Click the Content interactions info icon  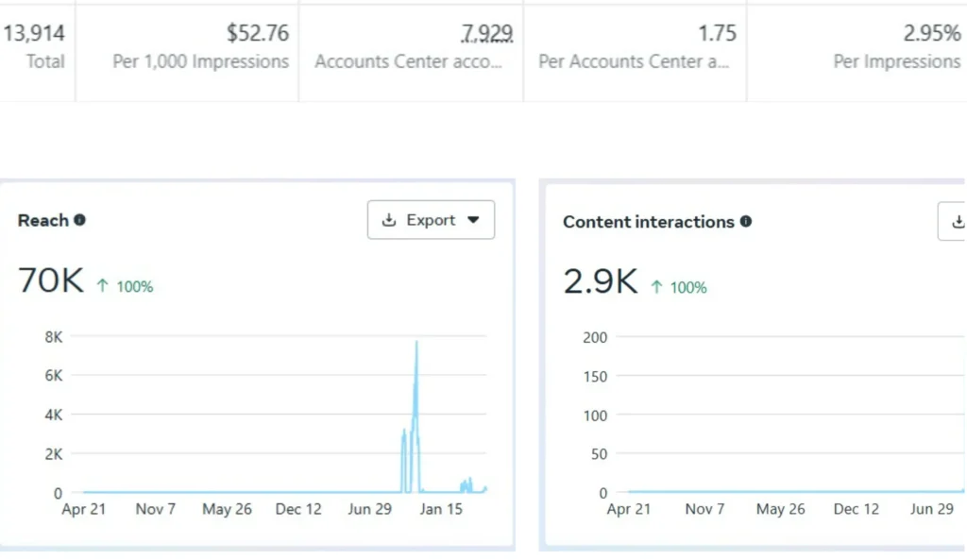(746, 222)
